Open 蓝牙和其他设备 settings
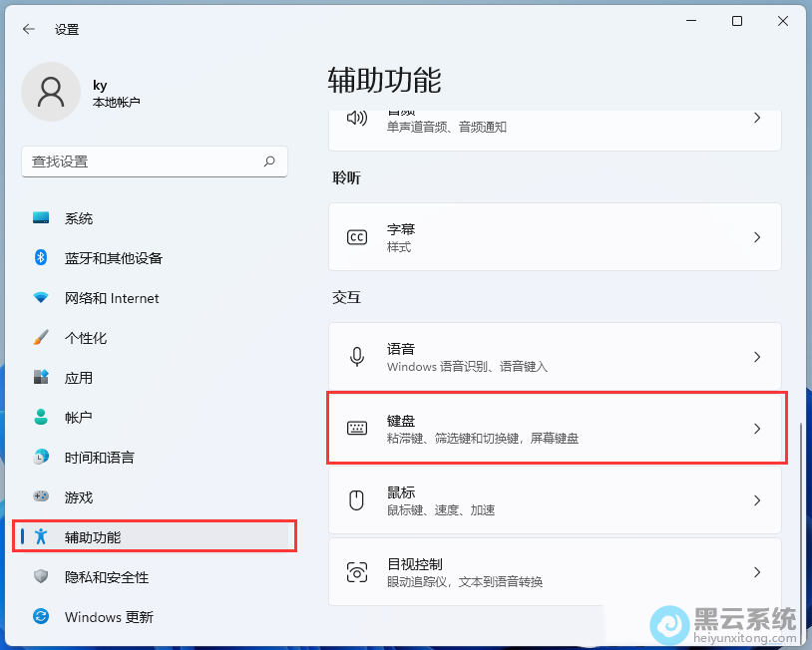812x650 pixels. [x=113, y=258]
